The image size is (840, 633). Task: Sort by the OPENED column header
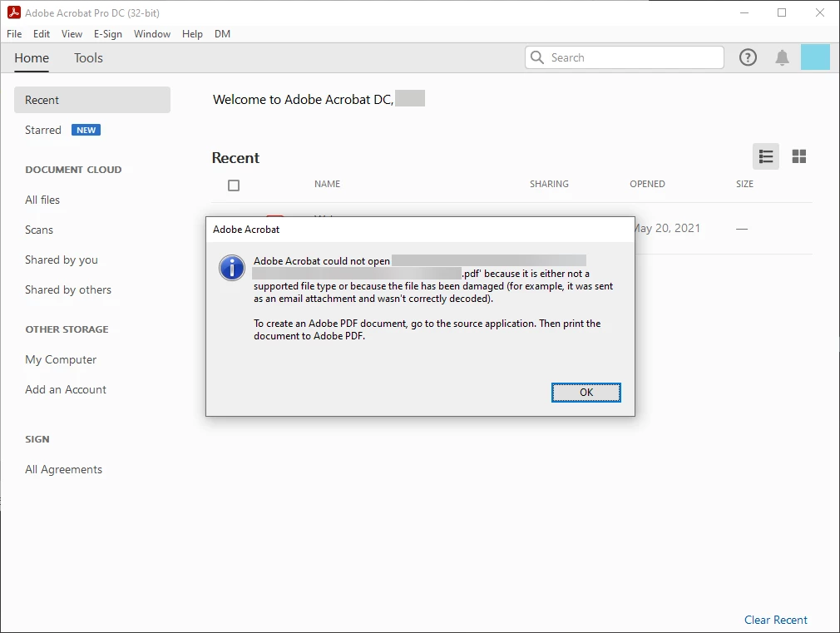pos(647,184)
